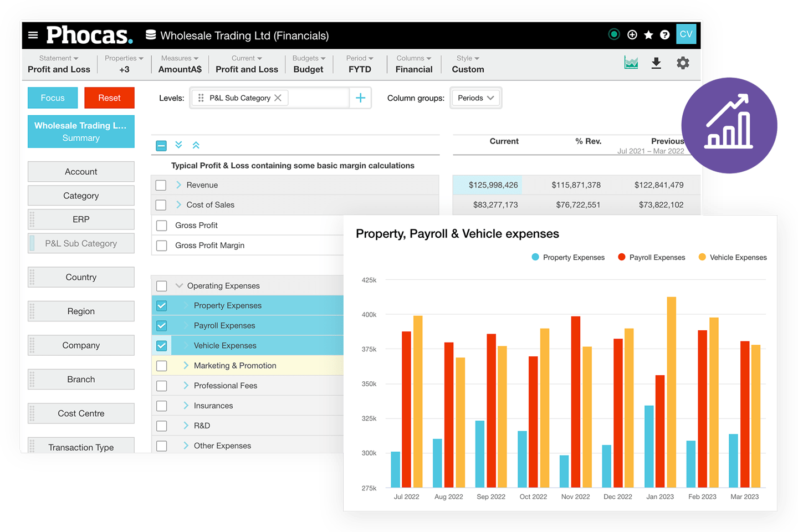Open the hamburger navigation menu

33,34
